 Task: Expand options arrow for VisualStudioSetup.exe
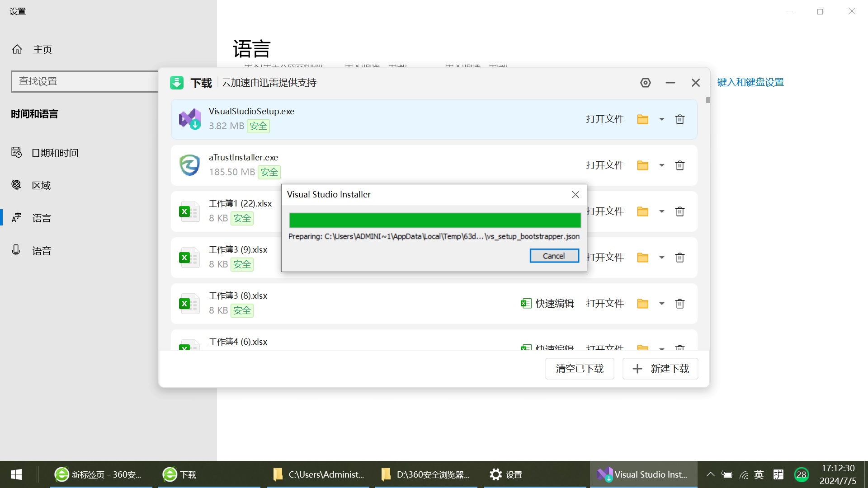coord(662,119)
